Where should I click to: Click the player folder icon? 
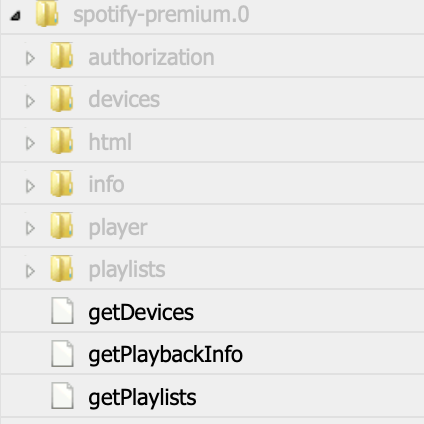pyautogui.click(x=62, y=225)
